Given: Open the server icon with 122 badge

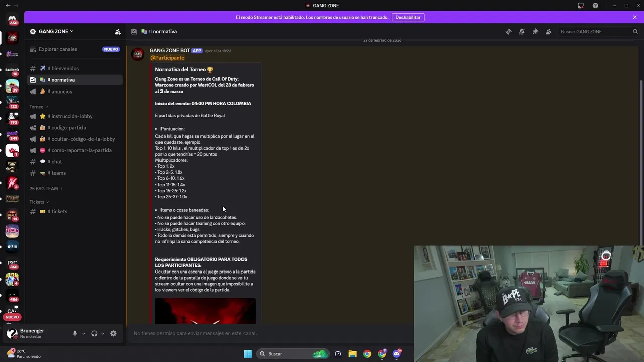Looking at the screenshot, I should [x=12, y=102].
